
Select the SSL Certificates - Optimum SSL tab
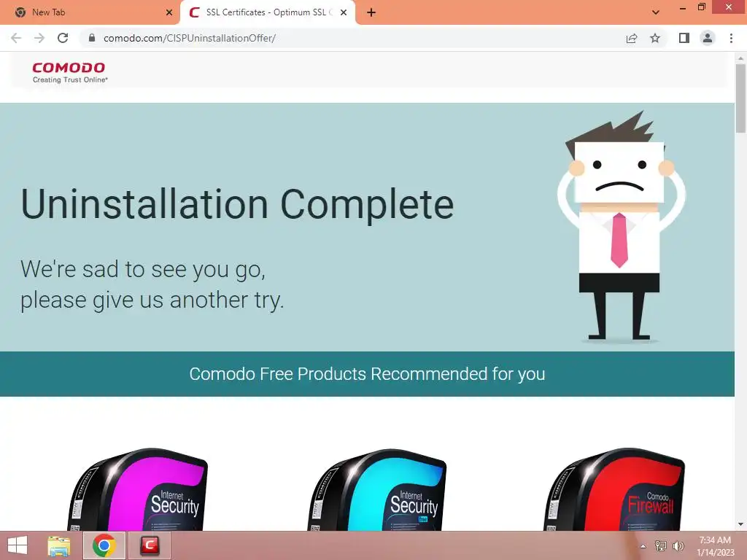[x=268, y=12]
